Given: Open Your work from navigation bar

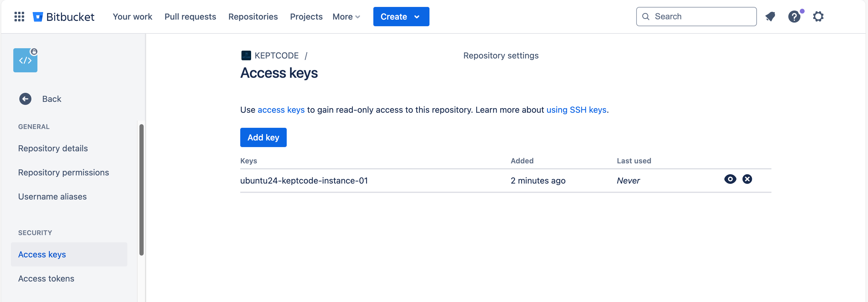Looking at the screenshot, I should (x=132, y=17).
